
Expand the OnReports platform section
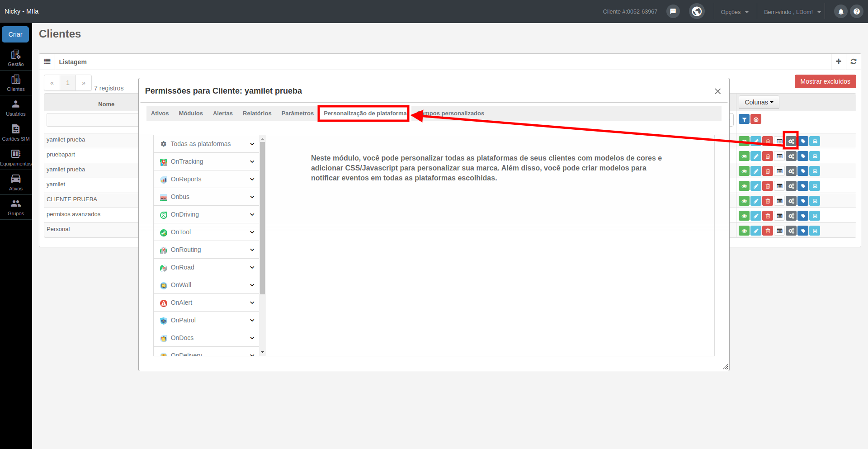pyautogui.click(x=207, y=179)
